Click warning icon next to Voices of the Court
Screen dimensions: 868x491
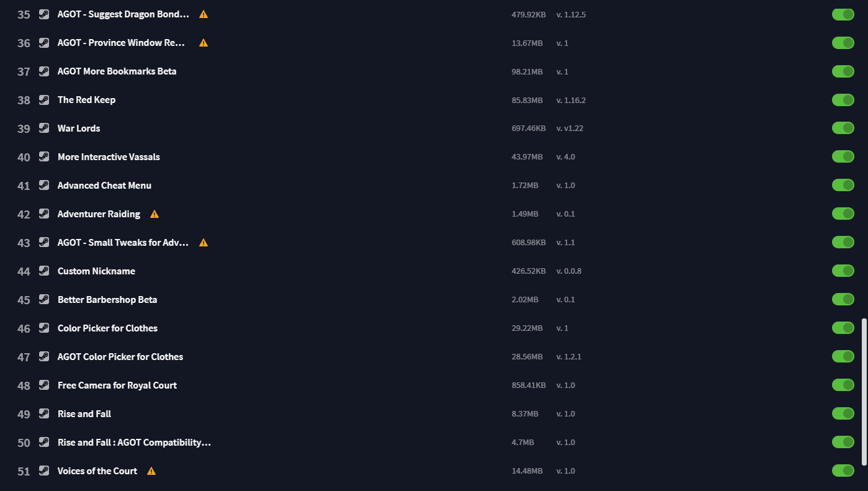[x=151, y=471]
